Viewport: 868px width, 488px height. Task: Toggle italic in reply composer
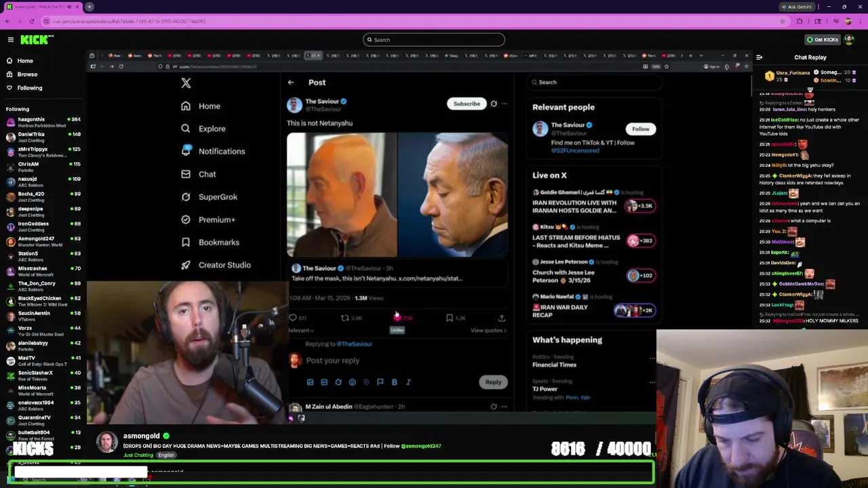pyautogui.click(x=408, y=382)
